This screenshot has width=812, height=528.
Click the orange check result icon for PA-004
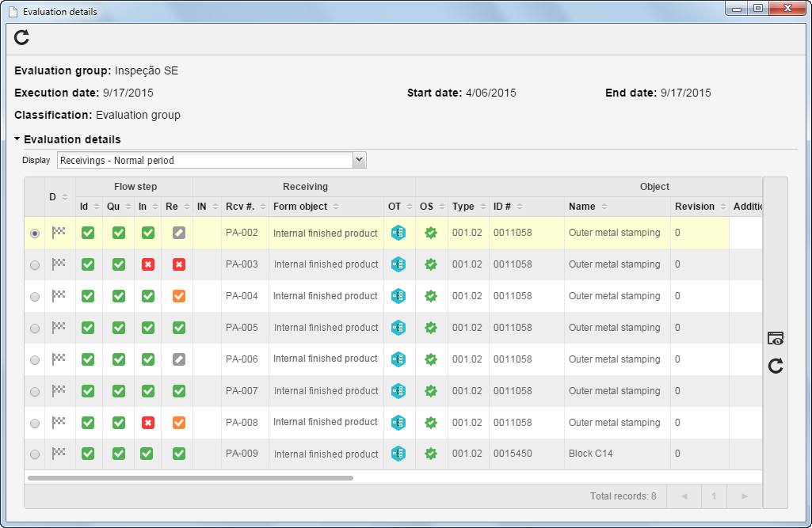(x=179, y=296)
